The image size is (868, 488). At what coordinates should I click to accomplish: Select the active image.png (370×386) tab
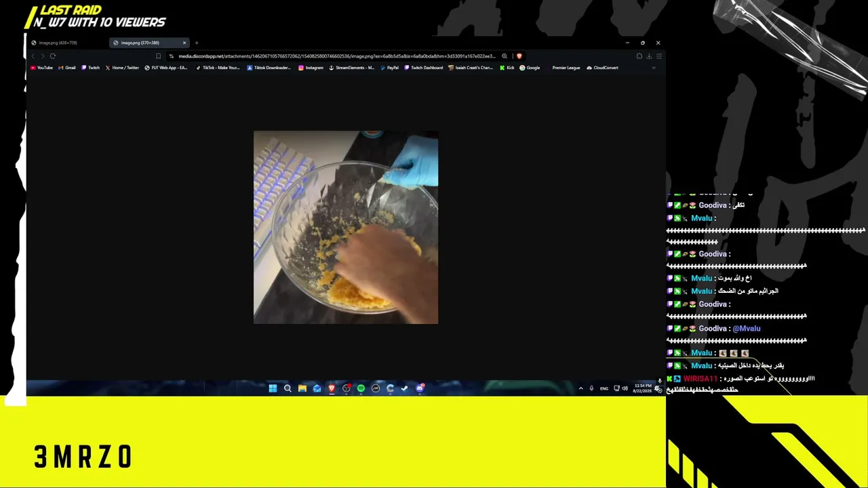(149, 43)
